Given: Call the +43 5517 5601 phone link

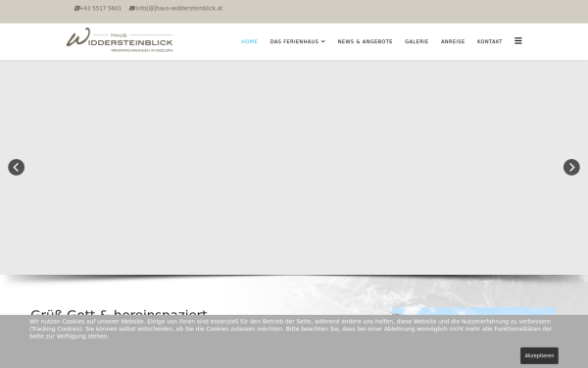Looking at the screenshot, I should point(100,8).
